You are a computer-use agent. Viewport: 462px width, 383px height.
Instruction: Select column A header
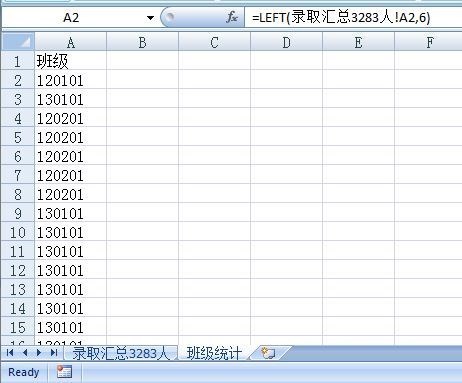70,42
